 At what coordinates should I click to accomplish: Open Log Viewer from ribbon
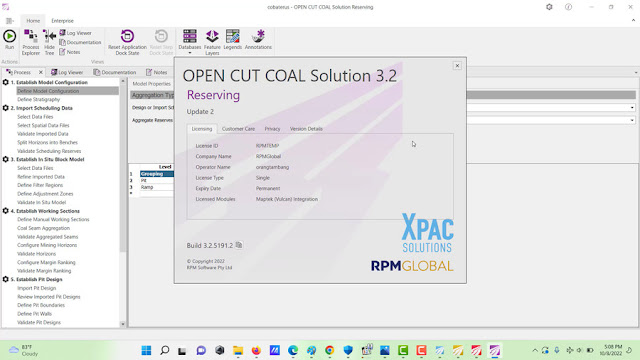coord(76,33)
